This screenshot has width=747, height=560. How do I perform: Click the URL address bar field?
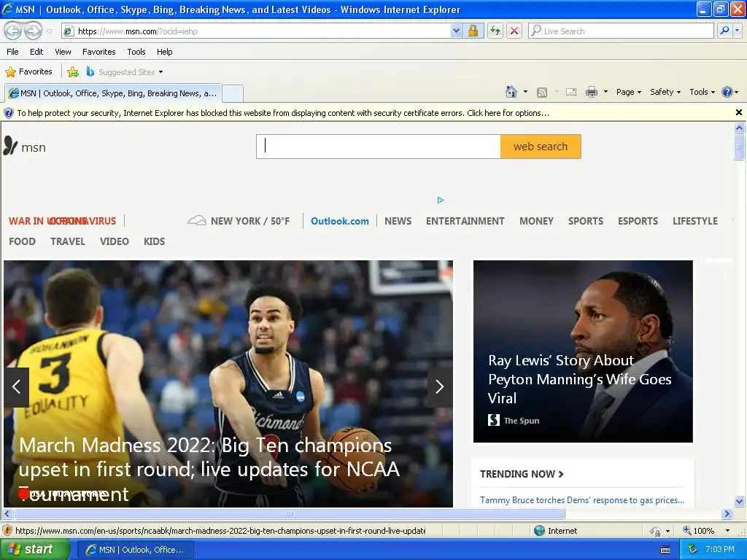[256, 31]
